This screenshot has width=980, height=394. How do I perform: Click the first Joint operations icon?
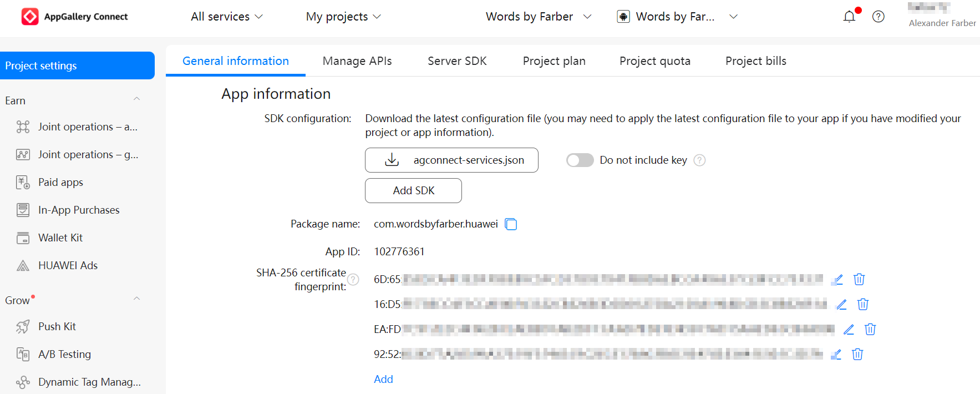point(23,127)
